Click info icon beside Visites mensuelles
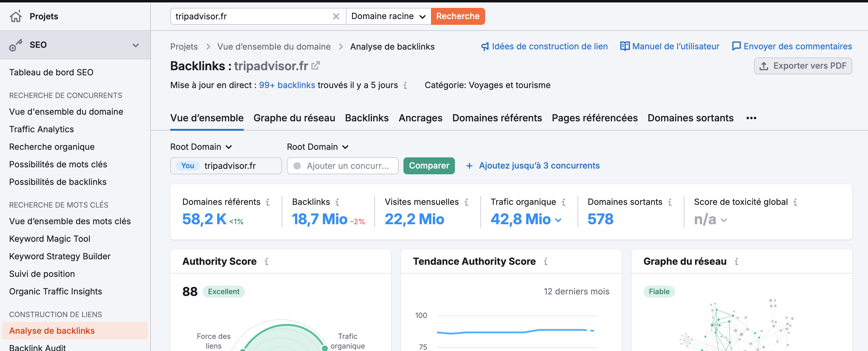The image size is (868, 351). pos(466,202)
